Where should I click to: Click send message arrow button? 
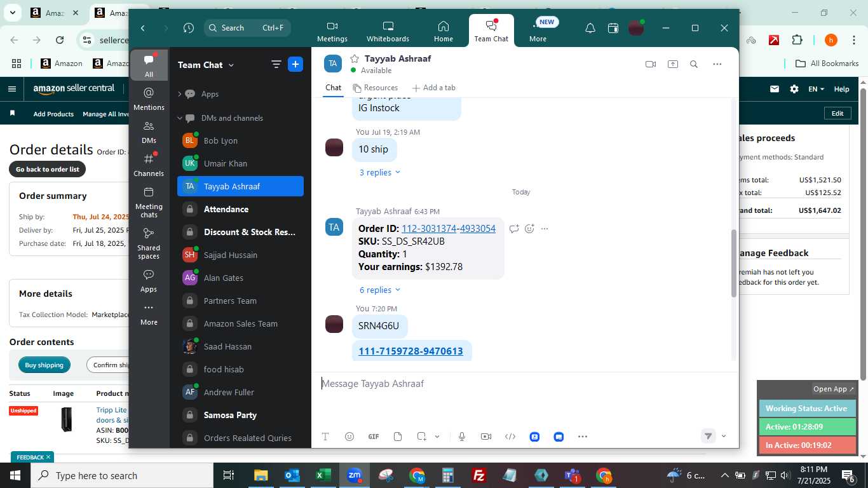pos(708,436)
